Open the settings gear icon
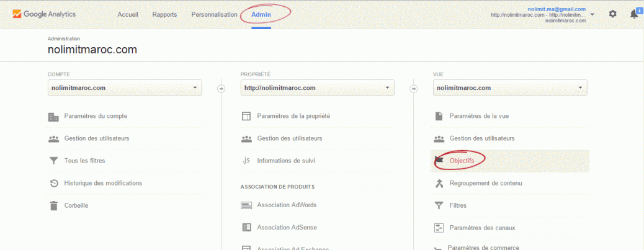 click(612, 14)
